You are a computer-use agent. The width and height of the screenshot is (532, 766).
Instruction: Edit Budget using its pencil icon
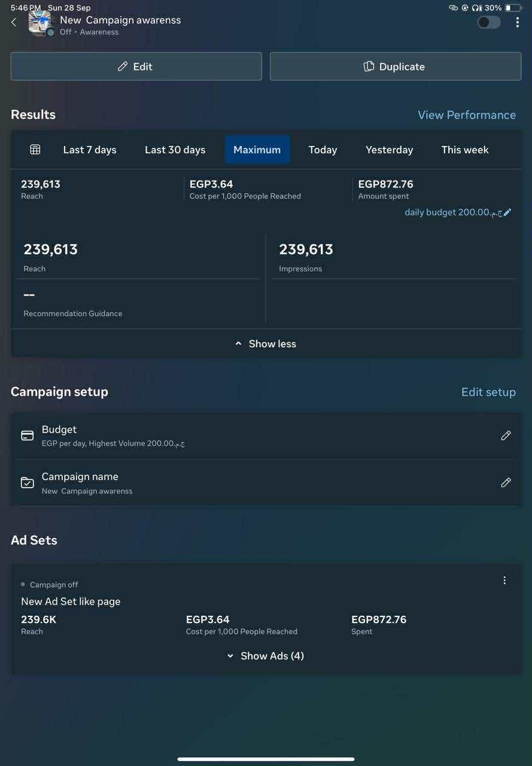[x=506, y=436]
